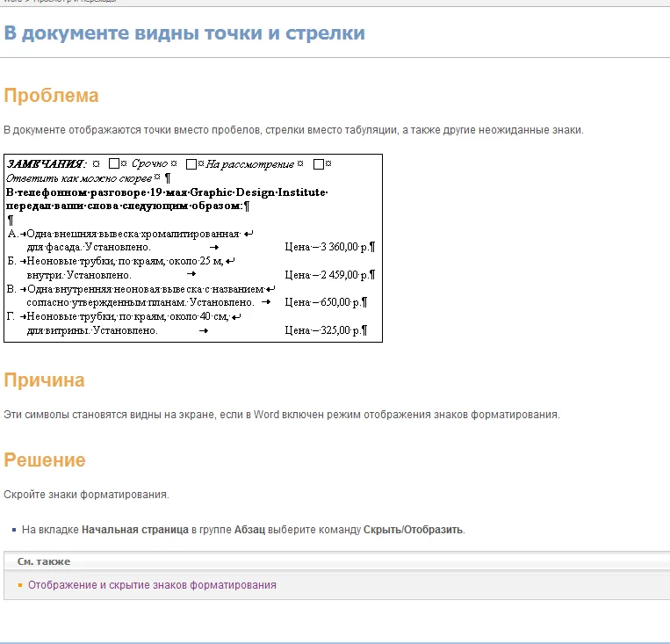The image size is (670, 644).
Task: Click the 'На рассмотрение' checkbox in the sample image
Action: (191, 164)
